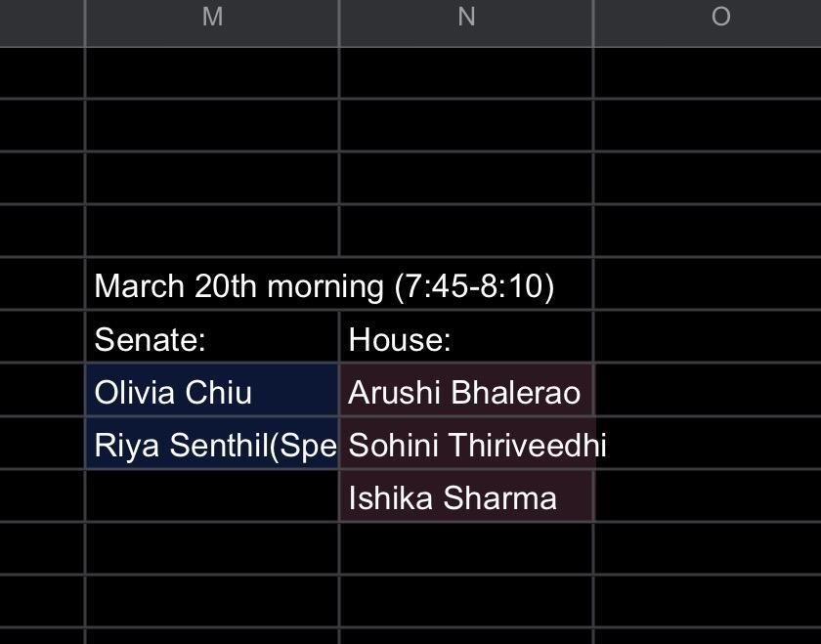Click the Olivia Chiu cell
This screenshot has height=644, width=821.
tap(211, 392)
